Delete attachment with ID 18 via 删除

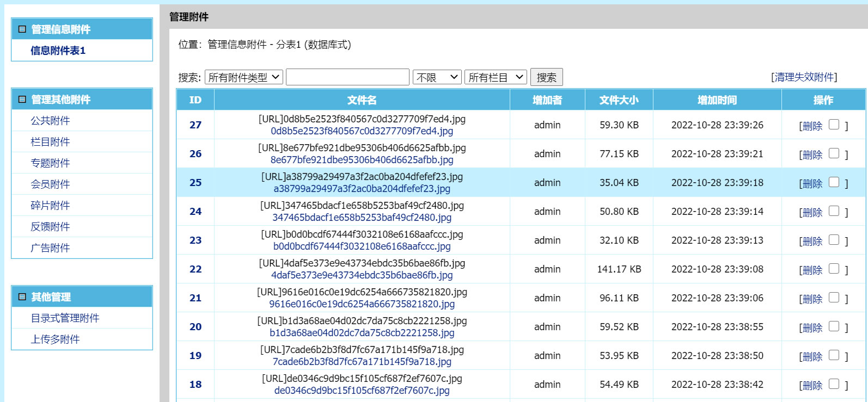coord(812,386)
